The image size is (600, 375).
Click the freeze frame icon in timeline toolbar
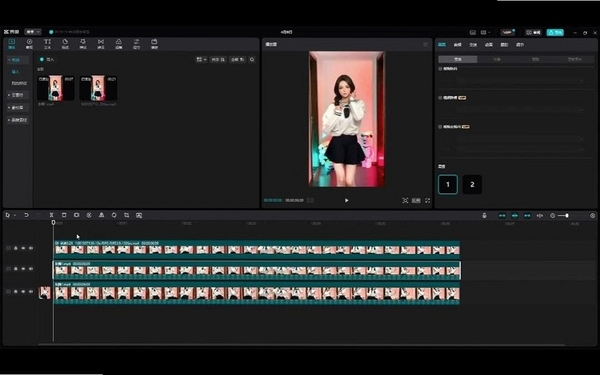(77, 215)
